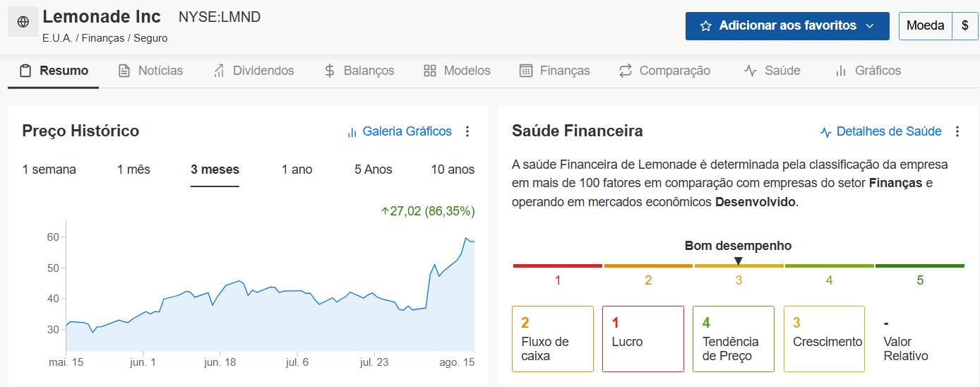Click the star icon in Adicionar aos favoritos
980x387 pixels.
[x=705, y=26]
